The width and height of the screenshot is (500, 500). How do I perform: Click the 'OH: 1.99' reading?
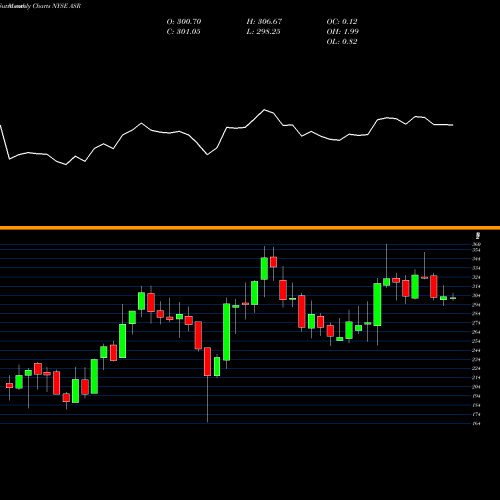click(x=342, y=32)
